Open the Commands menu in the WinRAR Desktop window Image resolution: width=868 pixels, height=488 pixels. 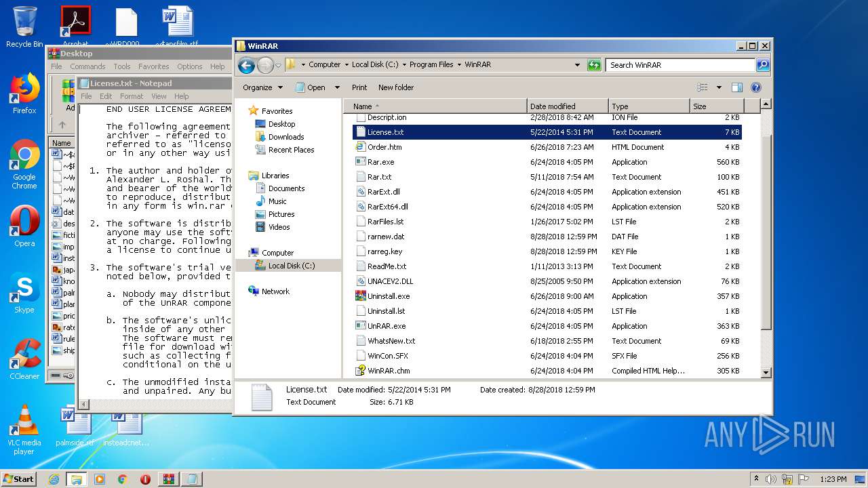87,66
